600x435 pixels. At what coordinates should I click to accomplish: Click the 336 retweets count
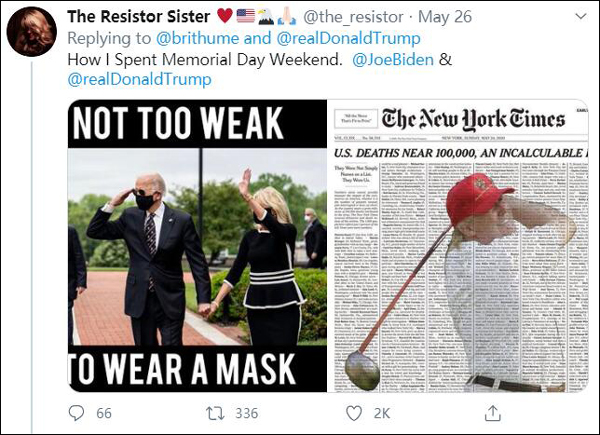click(x=244, y=413)
